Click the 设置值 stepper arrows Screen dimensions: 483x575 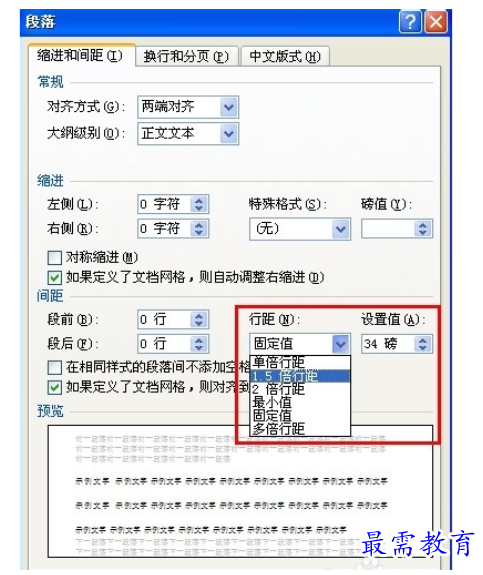(423, 344)
